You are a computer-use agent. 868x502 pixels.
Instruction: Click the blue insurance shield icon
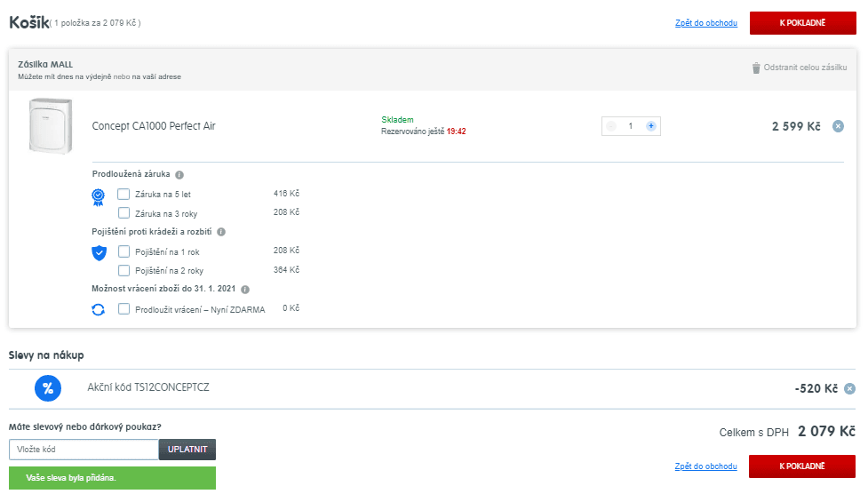[x=99, y=253]
